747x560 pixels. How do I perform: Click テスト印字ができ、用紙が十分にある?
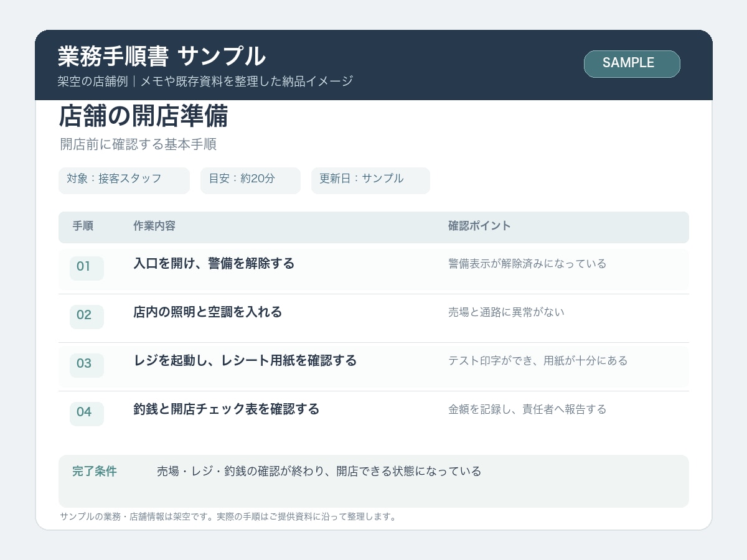(x=538, y=361)
